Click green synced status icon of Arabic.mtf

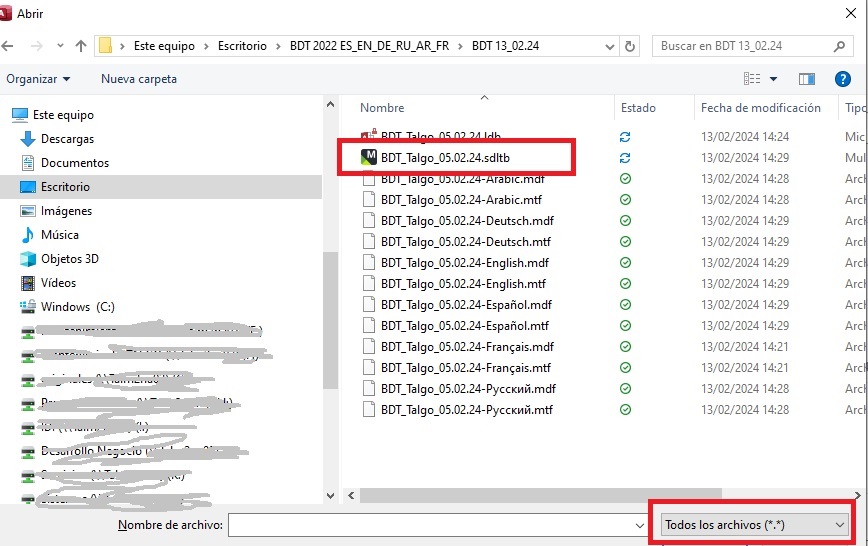626,200
